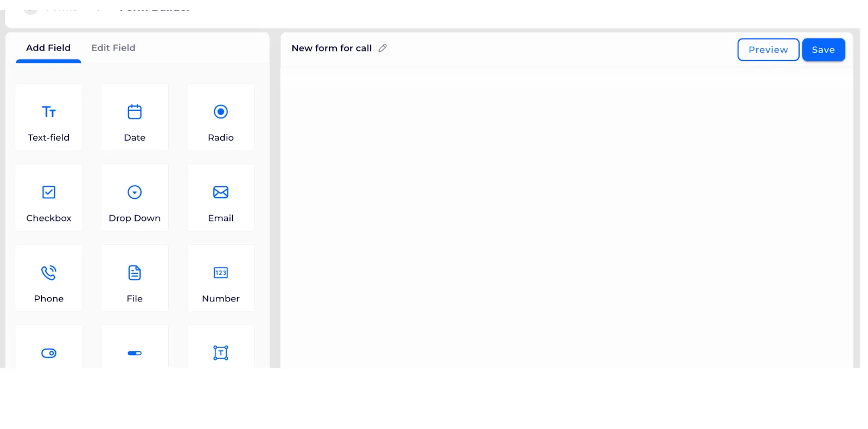Edit the form name with pencil icon
The width and height of the screenshot is (868, 429).
pos(382,48)
